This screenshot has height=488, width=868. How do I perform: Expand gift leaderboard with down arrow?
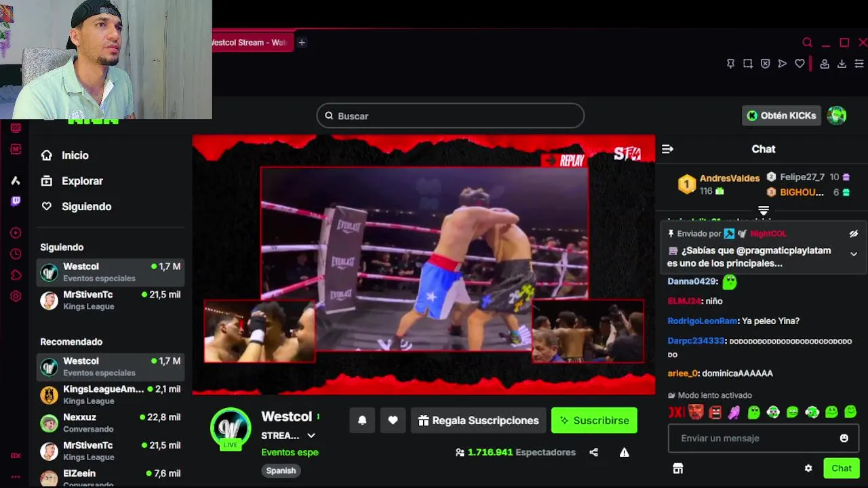point(764,211)
